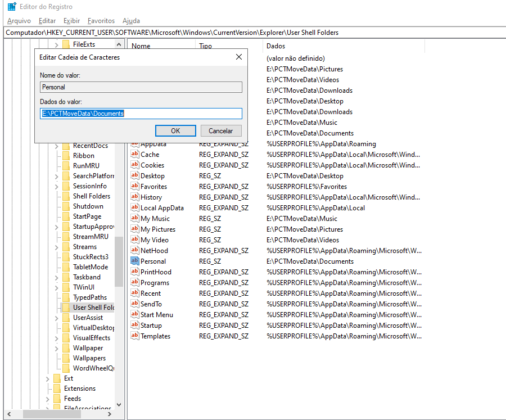The height and width of the screenshot is (420, 506).
Task: Expand the Feeds key
Action: coord(48,399)
